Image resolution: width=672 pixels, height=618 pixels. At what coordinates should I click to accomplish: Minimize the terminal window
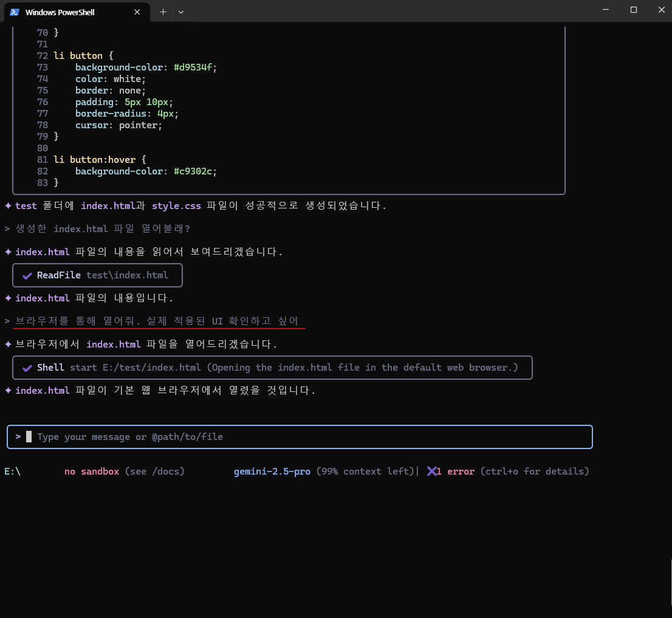606,10
